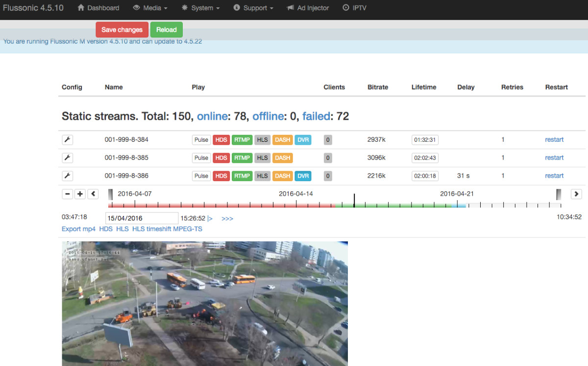Restart stream 001-999-8-385
The width and height of the screenshot is (588, 366).
click(554, 157)
